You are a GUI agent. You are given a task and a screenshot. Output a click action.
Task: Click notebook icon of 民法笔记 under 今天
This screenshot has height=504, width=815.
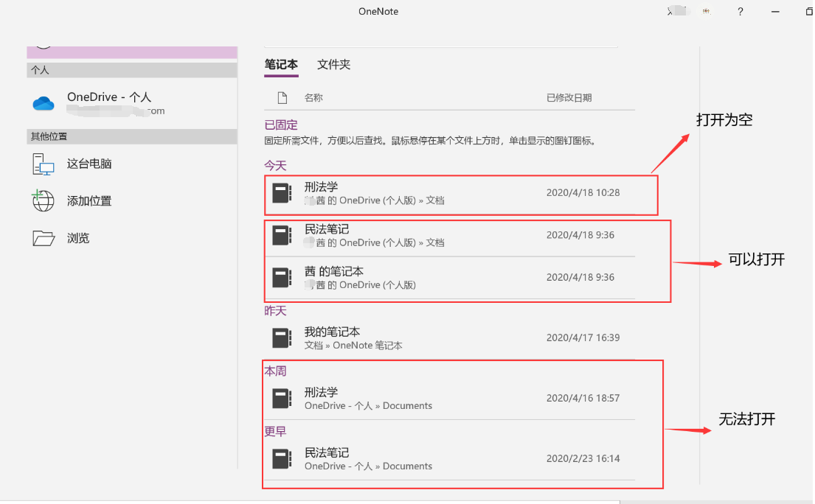click(282, 236)
